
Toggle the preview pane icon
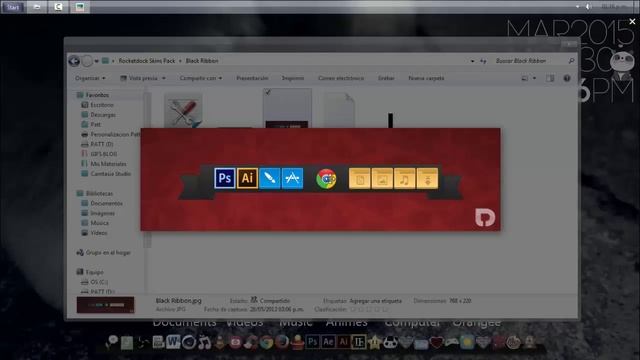[550, 78]
